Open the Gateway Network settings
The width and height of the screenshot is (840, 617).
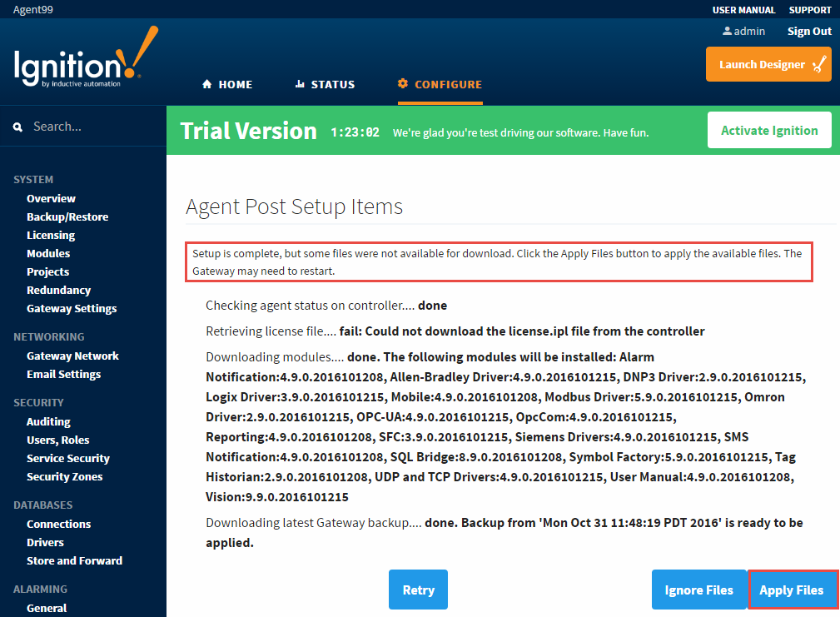(x=74, y=356)
